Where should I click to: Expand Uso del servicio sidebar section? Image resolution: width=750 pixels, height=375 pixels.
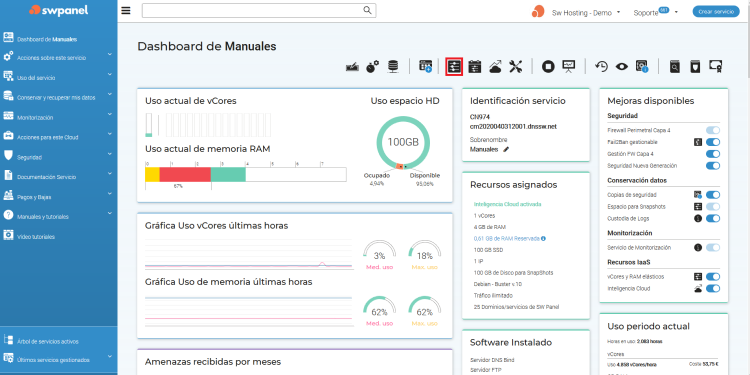click(x=58, y=77)
